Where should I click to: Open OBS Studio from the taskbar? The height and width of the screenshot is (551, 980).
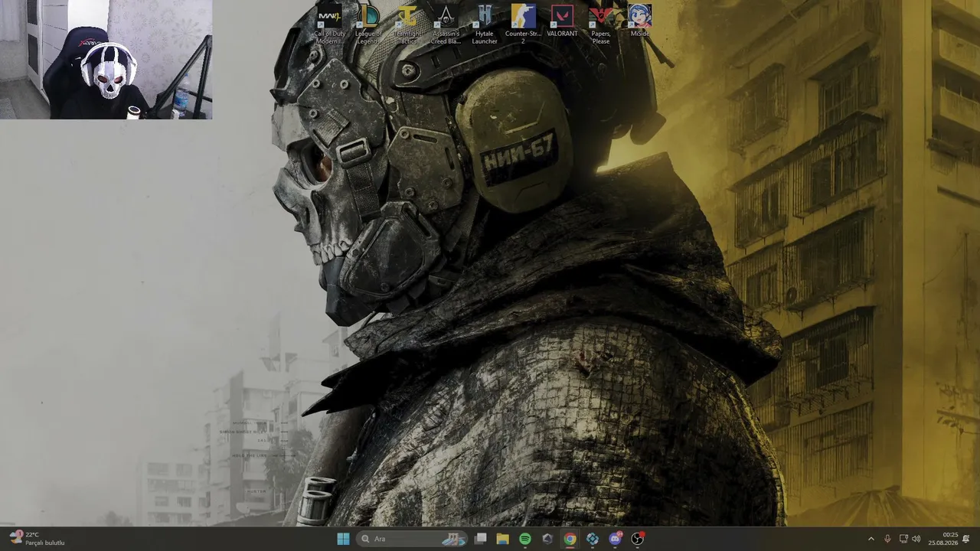638,539
